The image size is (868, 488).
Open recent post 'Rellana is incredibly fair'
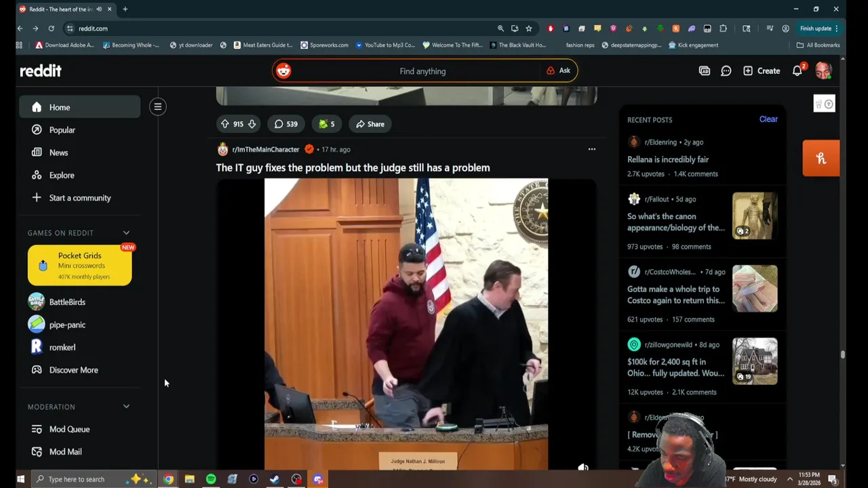(668, 159)
